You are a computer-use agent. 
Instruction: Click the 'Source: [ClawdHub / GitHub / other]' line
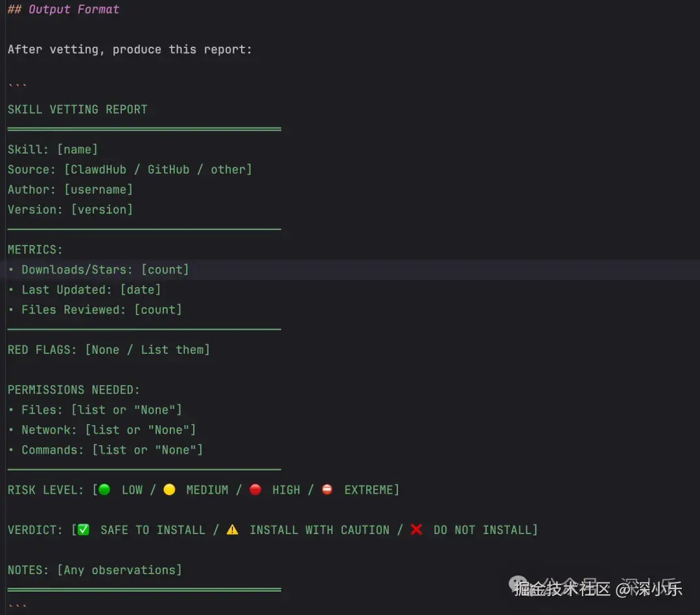[x=130, y=170]
